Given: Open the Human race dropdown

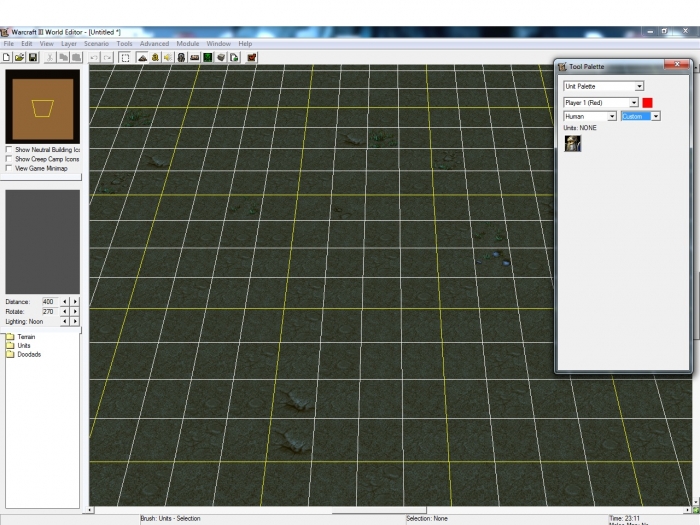Looking at the screenshot, I should click(x=590, y=117).
